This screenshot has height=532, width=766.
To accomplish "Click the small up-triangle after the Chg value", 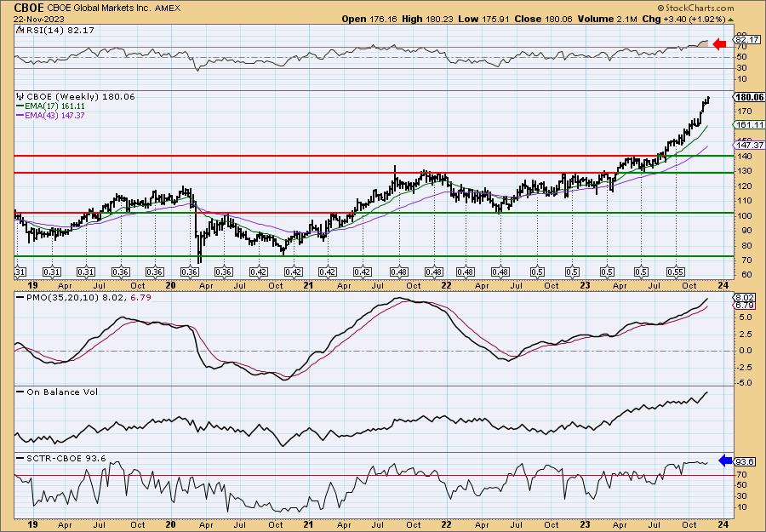I will pos(731,20).
